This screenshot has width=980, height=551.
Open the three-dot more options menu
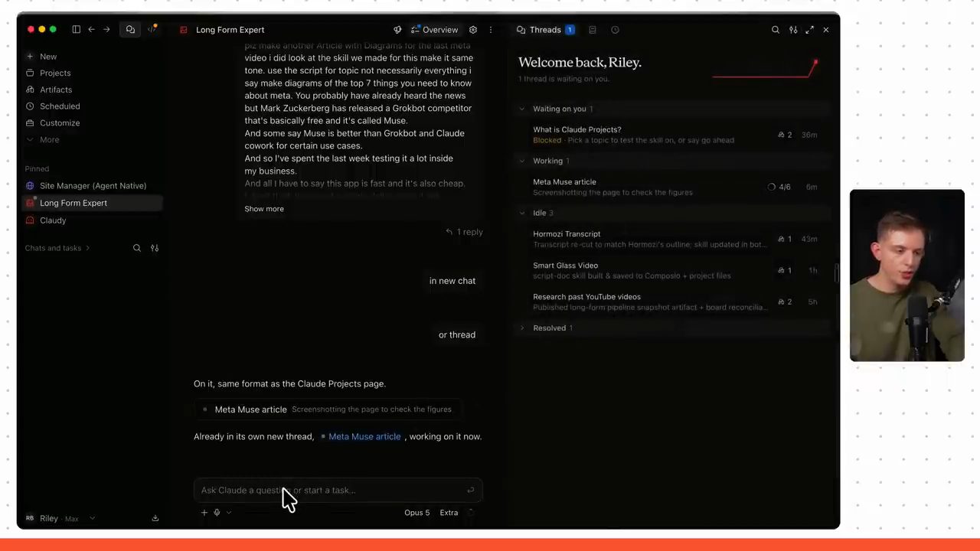pos(491,30)
